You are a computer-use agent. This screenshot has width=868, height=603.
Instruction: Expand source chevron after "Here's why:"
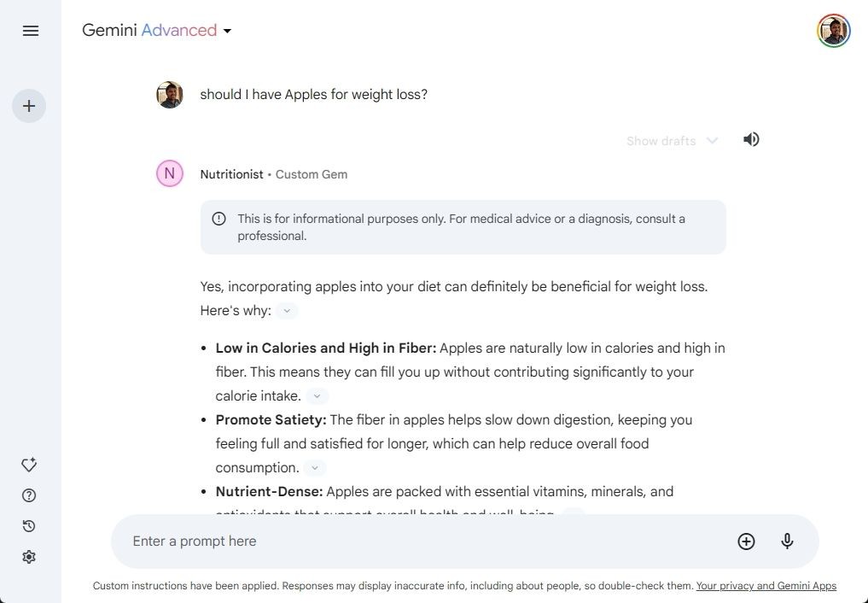coord(287,311)
